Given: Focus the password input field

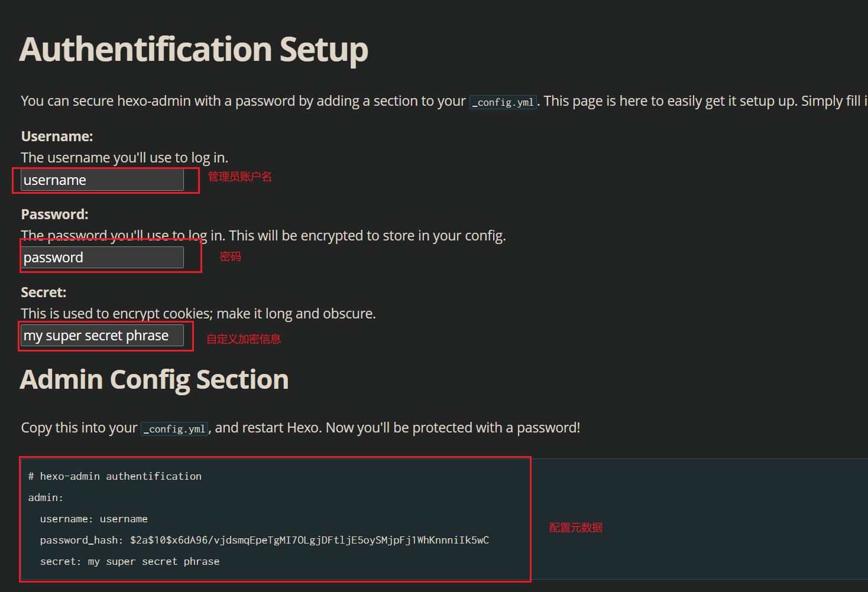Looking at the screenshot, I should tap(102, 258).
